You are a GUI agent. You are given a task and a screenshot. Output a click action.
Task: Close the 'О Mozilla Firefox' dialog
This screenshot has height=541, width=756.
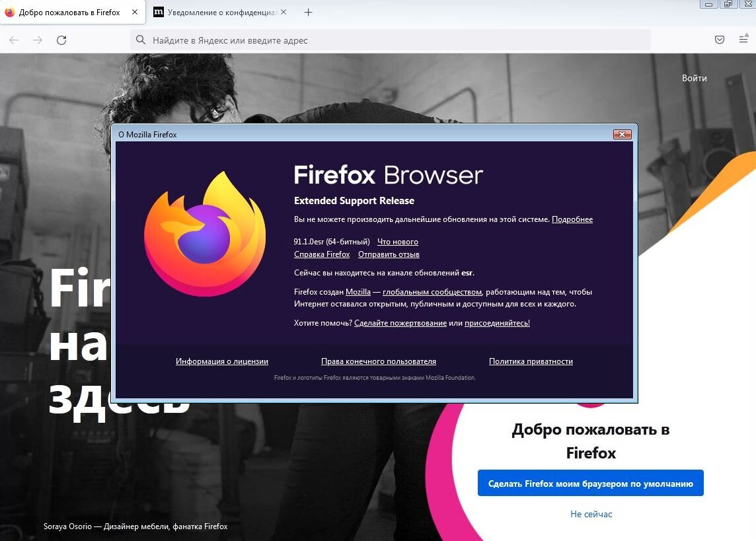(622, 134)
